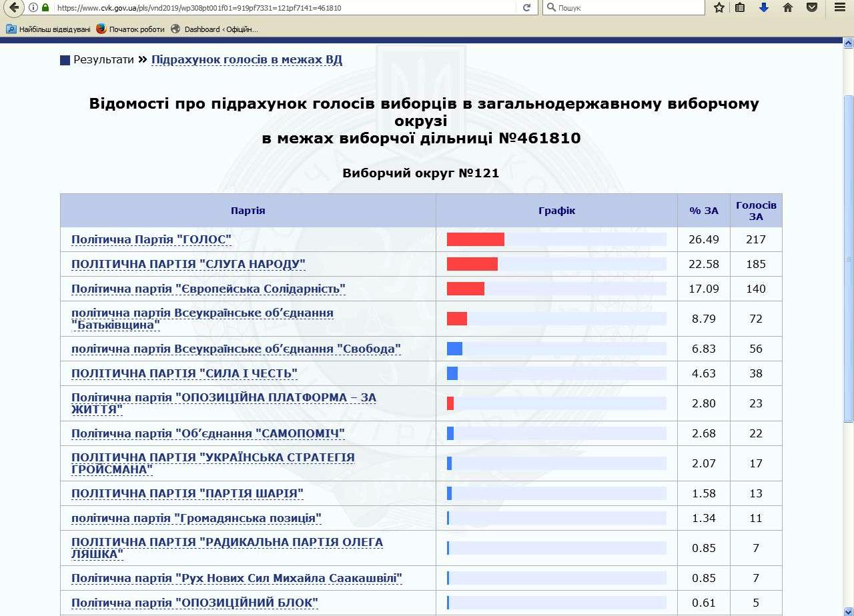Click the Pocket icon in toolbar

[812, 8]
